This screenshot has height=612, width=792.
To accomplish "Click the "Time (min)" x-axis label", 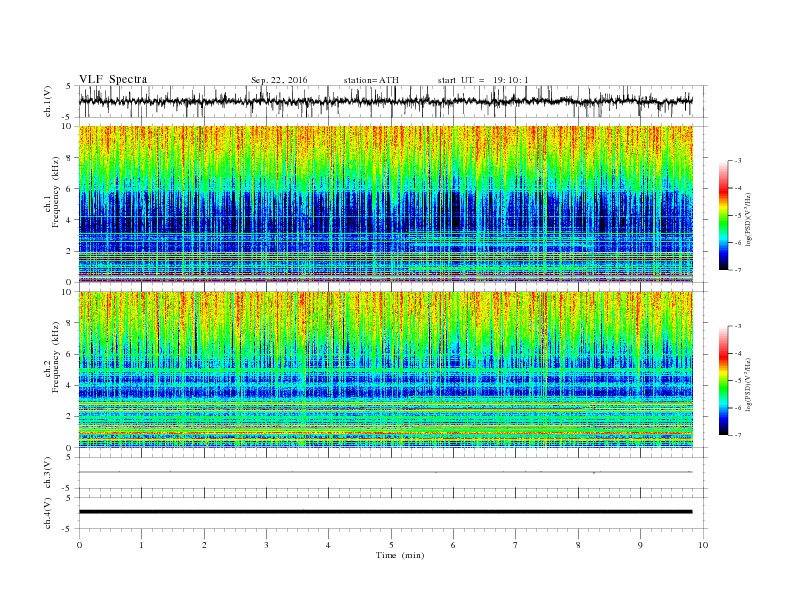I will tap(400, 555).
